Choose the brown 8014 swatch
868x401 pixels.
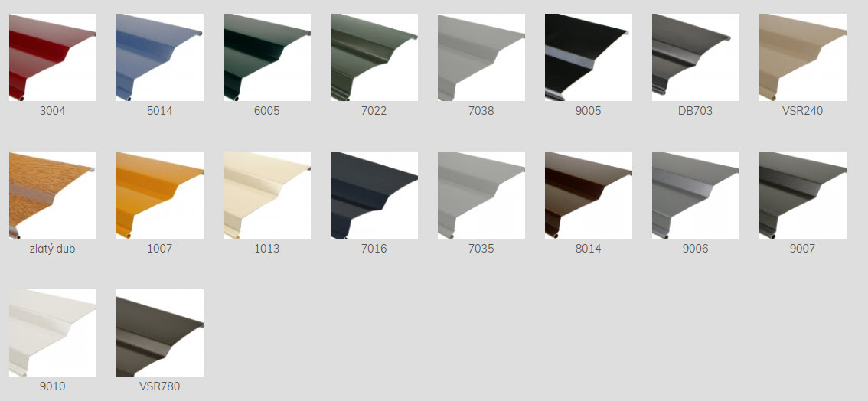589,195
